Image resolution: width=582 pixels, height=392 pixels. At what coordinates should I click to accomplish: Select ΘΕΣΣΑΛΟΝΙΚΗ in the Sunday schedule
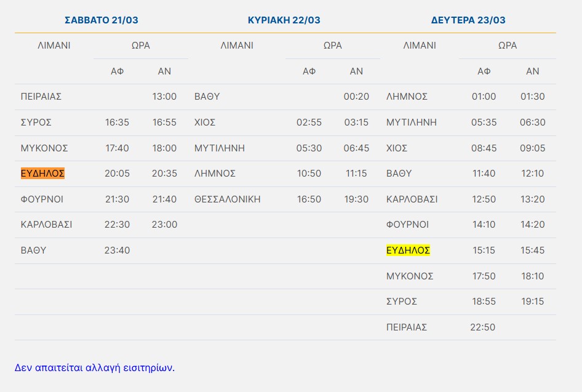tap(228, 199)
